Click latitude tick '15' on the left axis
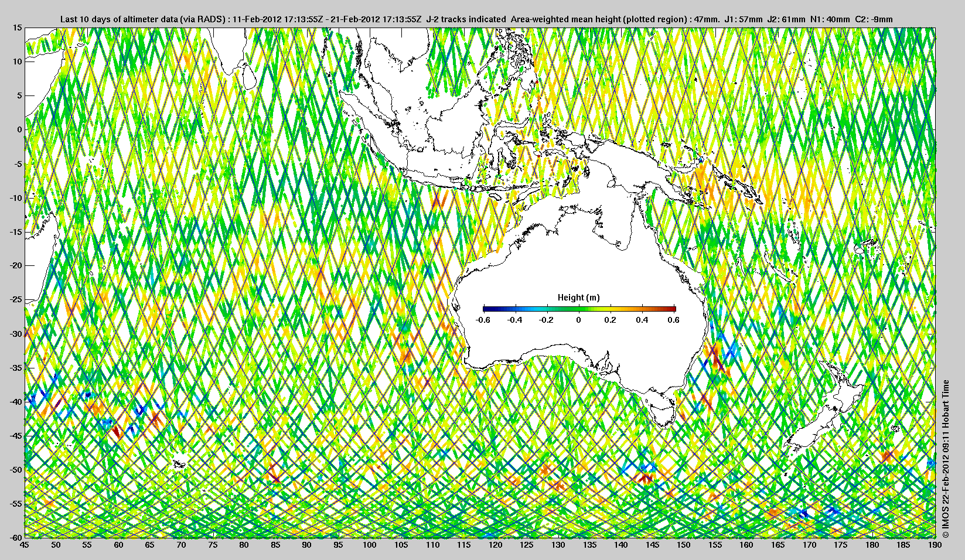Screen dimensions: 965x560 (x=18, y=28)
